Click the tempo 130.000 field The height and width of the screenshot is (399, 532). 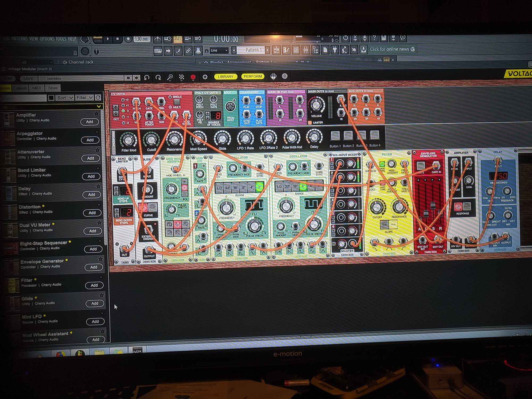(x=142, y=39)
